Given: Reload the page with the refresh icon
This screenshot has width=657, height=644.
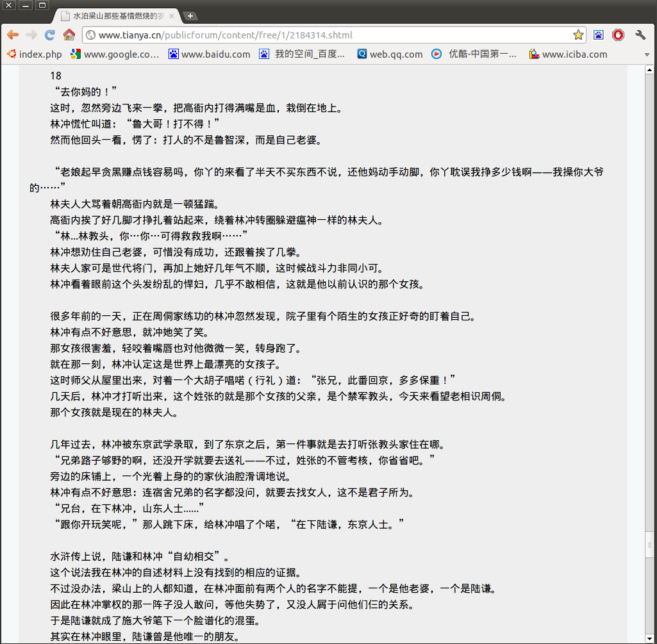Looking at the screenshot, I should [50, 35].
